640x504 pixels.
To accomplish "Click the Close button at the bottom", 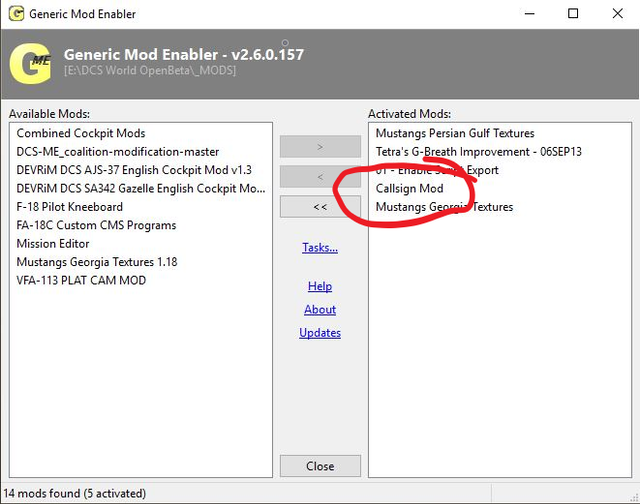I will [x=320, y=466].
